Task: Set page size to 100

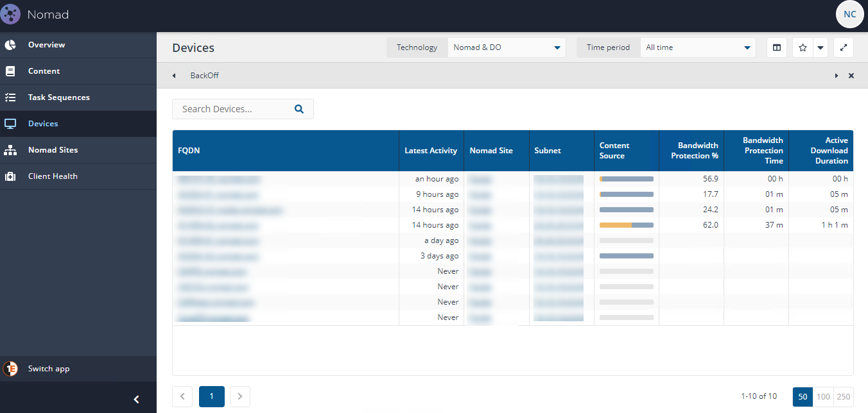Action: [823, 396]
